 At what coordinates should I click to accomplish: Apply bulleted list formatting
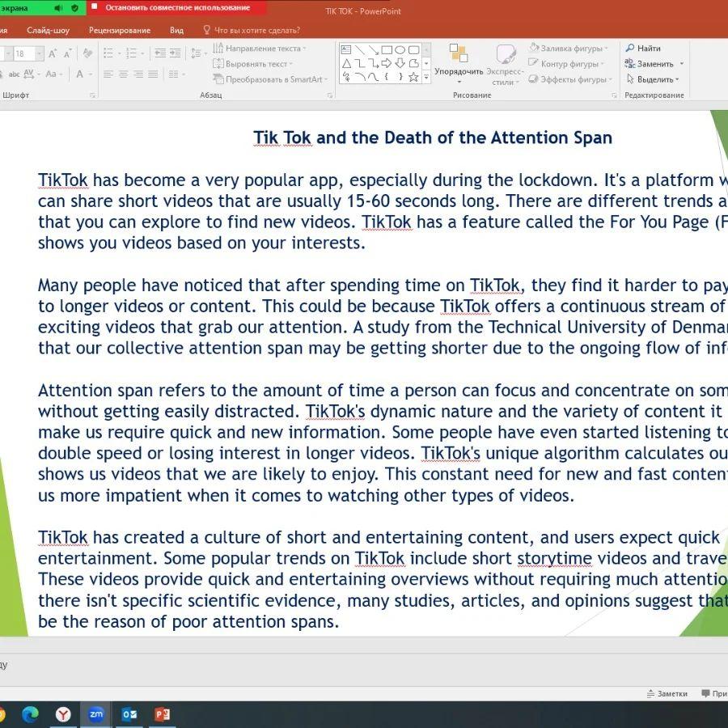[x=108, y=53]
